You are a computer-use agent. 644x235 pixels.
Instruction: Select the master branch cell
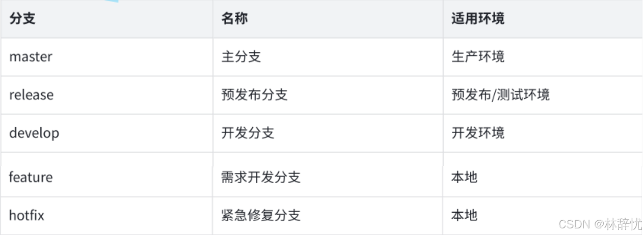point(31,56)
